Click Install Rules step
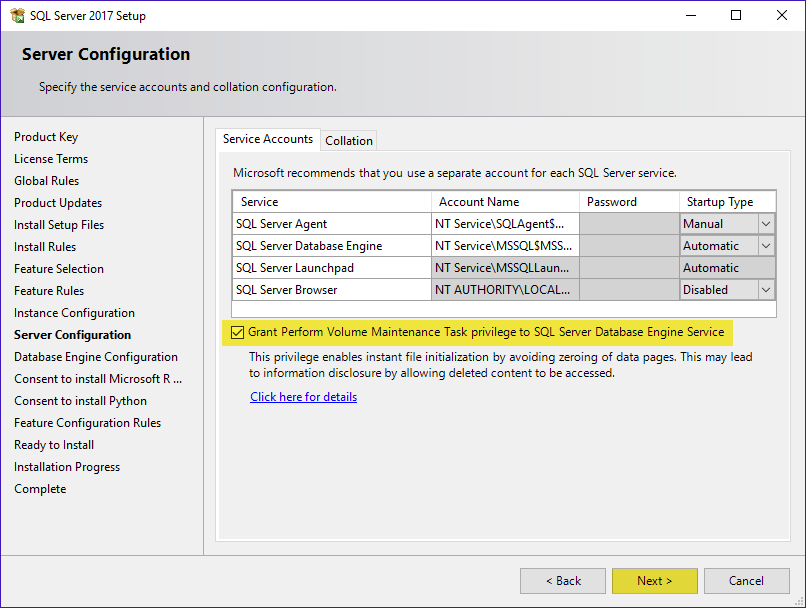This screenshot has height=608, width=806. pyautogui.click(x=45, y=247)
